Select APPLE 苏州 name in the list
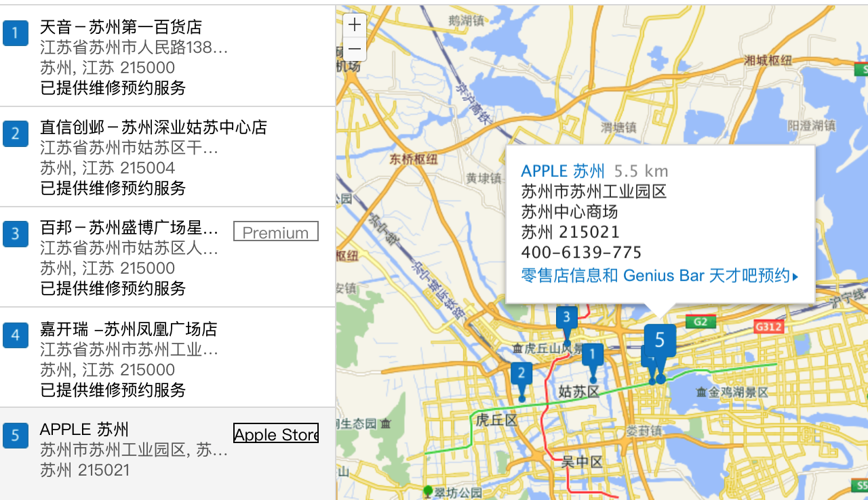The image size is (868, 500). click(84, 430)
